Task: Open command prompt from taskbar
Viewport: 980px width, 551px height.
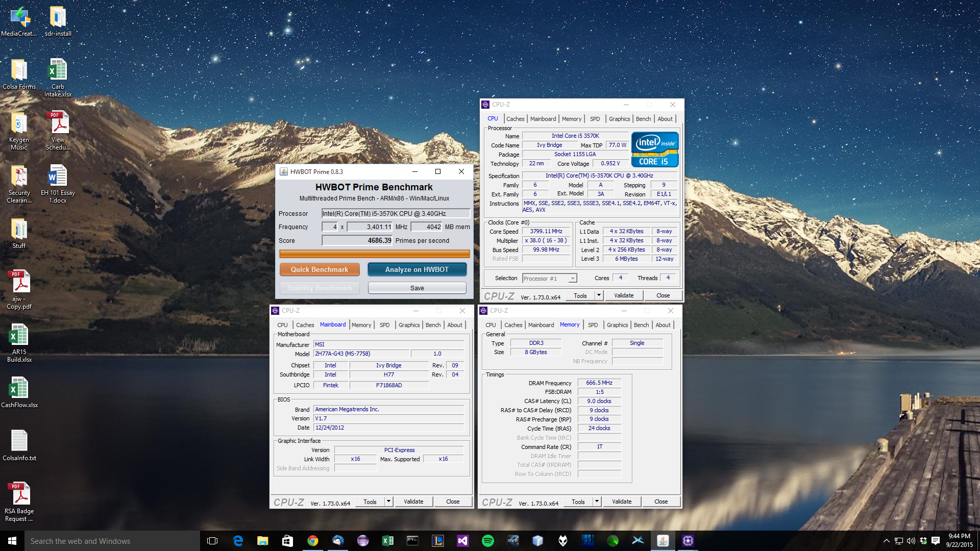Action: pyautogui.click(x=412, y=541)
